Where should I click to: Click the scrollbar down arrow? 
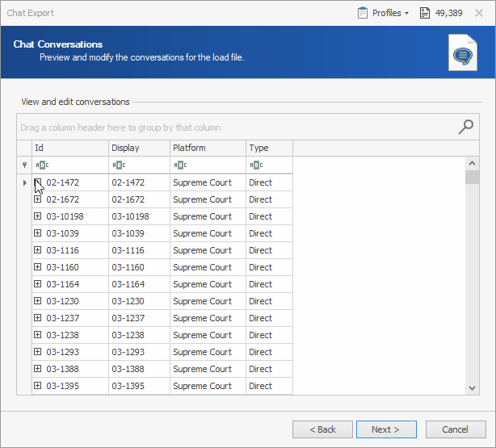tap(473, 388)
